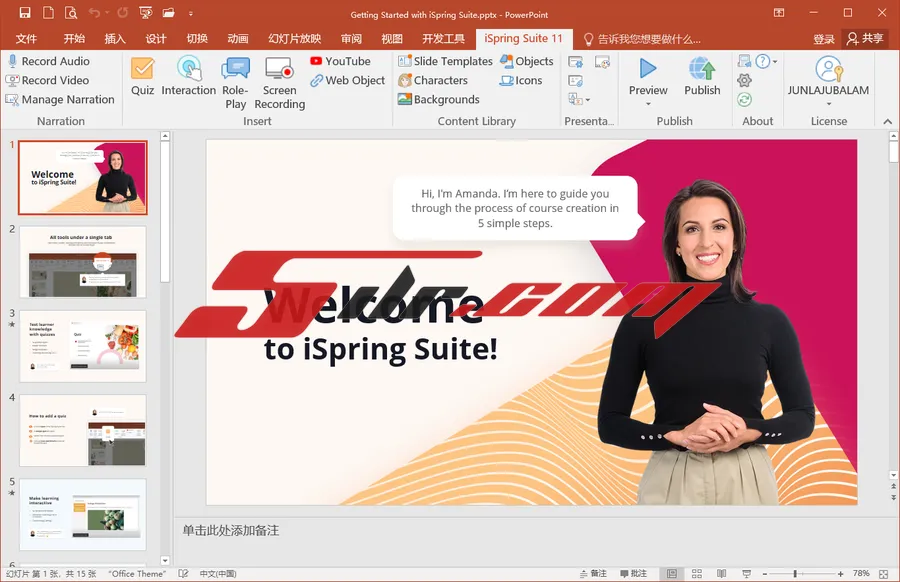Screen dimensions: 900x582
Task: Start a Screen Recording
Action: tap(280, 83)
